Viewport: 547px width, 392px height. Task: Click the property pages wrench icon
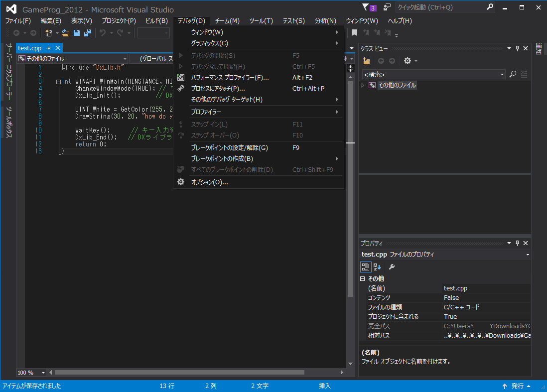pos(392,267)
